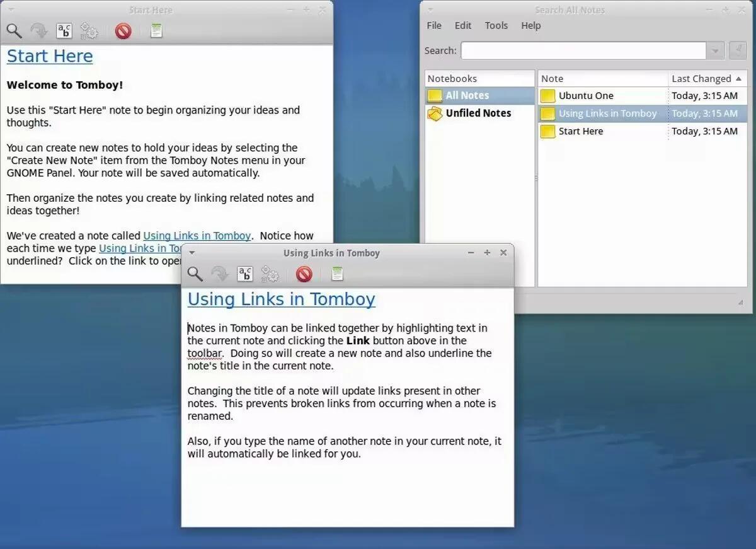This screenshot has height=549, width=756.
Task: Click the Welcome to Tomboy! heading
Action: click(x=65, y=85)
